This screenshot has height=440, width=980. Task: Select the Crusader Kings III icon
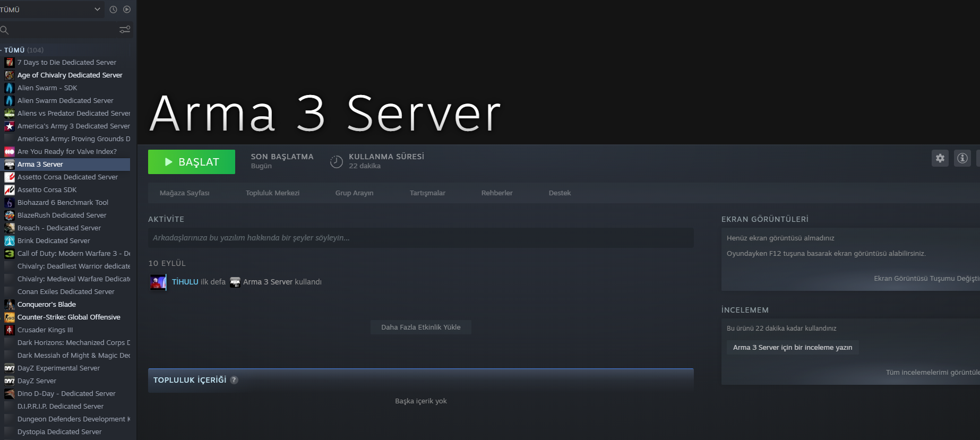point(10,330)
